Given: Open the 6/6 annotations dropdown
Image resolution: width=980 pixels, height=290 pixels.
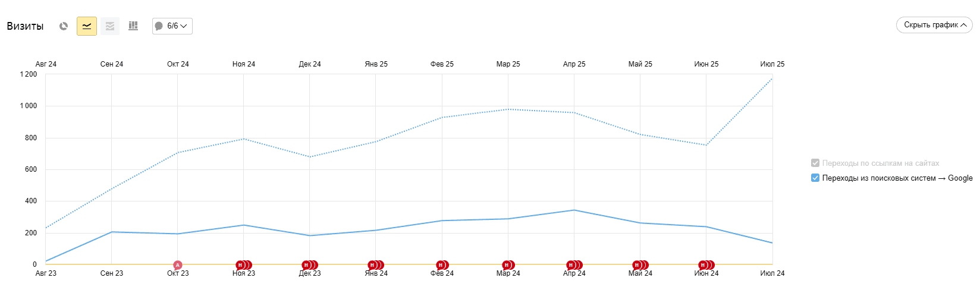Looking at the screenshot, I should click(x=172, y=26).
